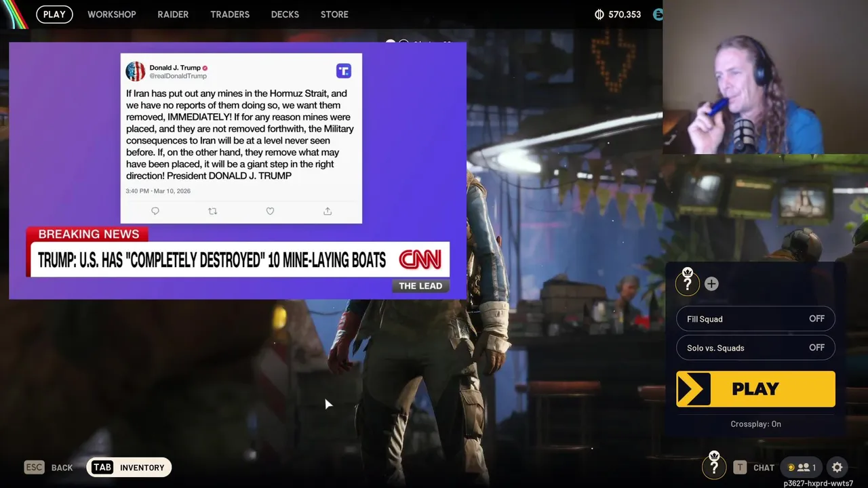Click the 3:40 PM - Mar 10, 2026 timestamp

158,191
